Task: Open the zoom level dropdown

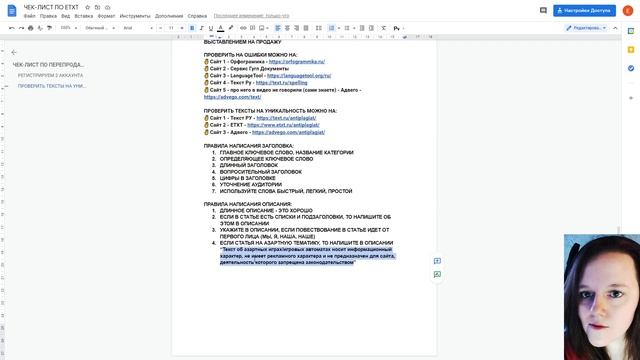Action: (69, 28)
